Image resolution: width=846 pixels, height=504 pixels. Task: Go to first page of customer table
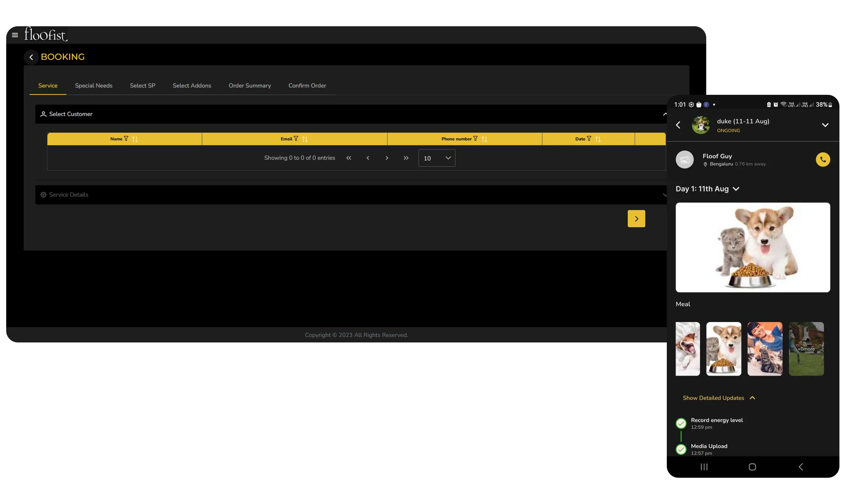349,158
